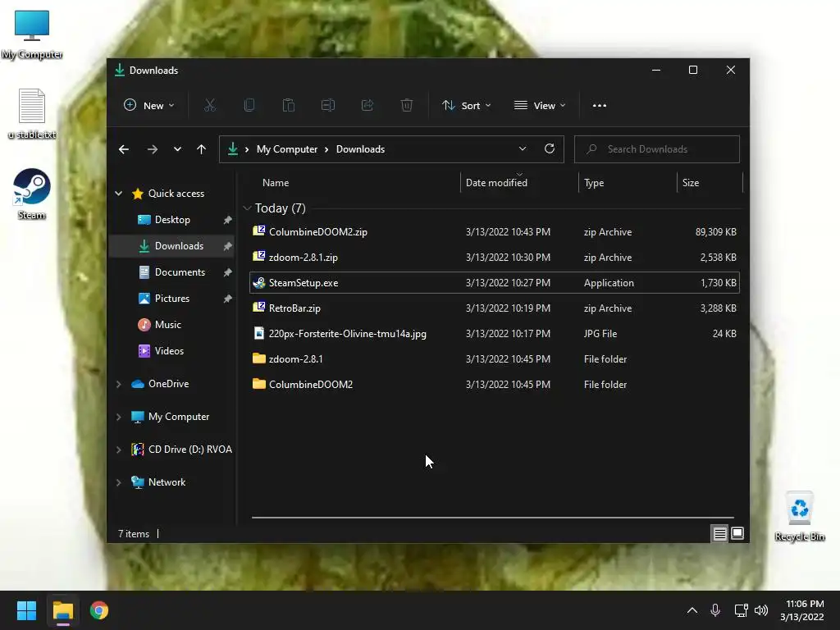The height and width of the screenshot is (630, 840).
Task: Click the Share icon in toolbar
Action: [367, 106]
